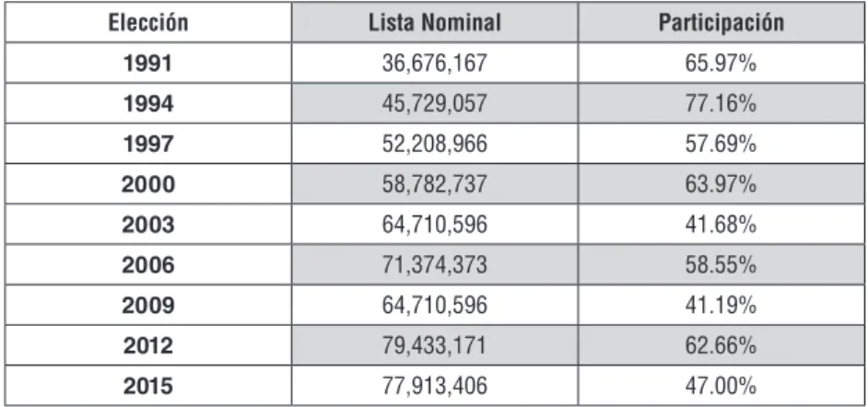Select the 2000 election year cell
Screen dimensions: 868x407
tap(147, 184)
